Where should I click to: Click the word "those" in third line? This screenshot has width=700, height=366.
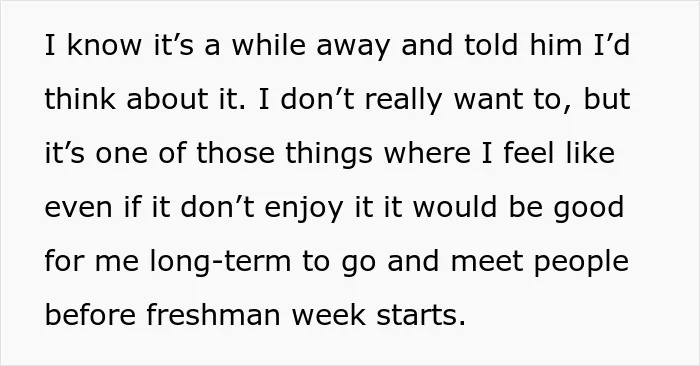click(x=235, y=153)
